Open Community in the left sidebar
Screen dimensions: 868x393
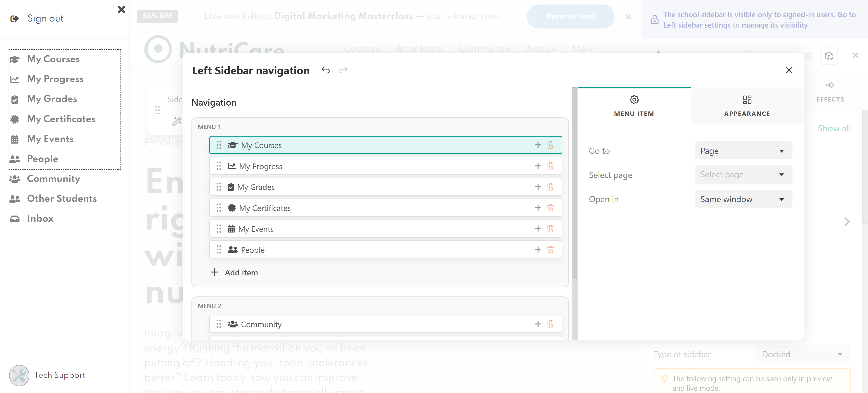pyautogui.click(x=53, y=179)
